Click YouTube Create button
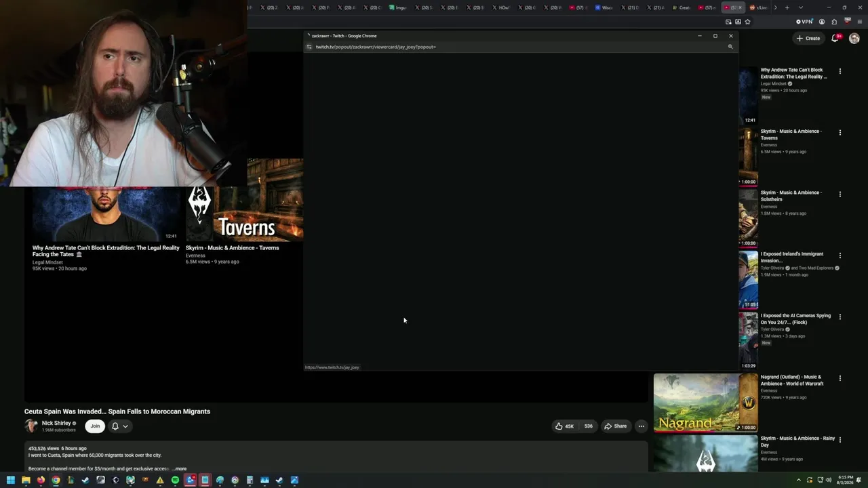This screenshot has width=868, height=488. coord(808,39)
